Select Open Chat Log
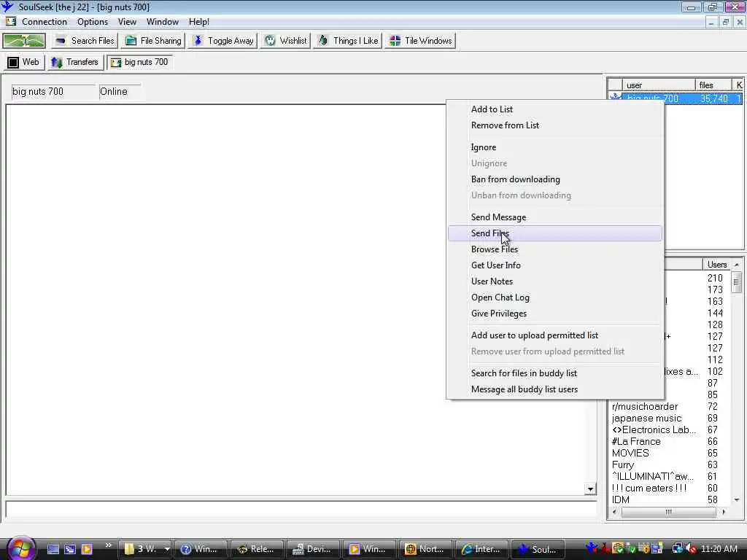This screenshot has width=747, height=560. (x=555, y=297)
